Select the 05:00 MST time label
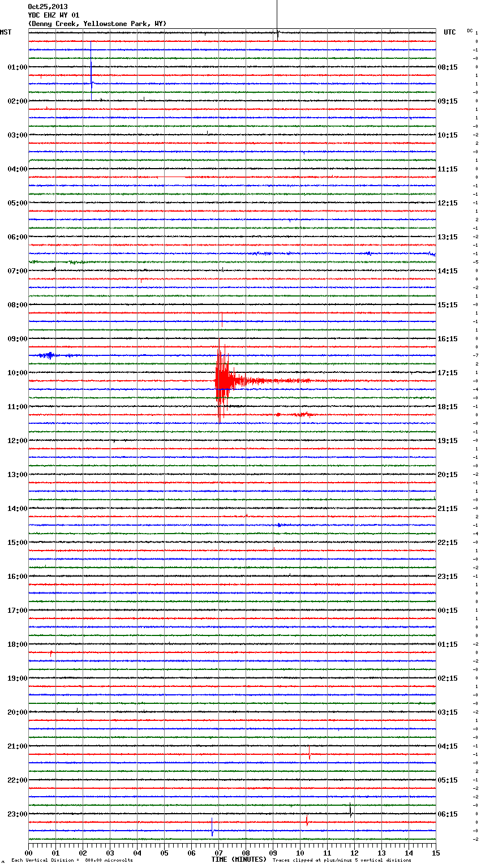The height and width of the screenshot is (868, 481). pyautogui.click(x=18, y=203)
